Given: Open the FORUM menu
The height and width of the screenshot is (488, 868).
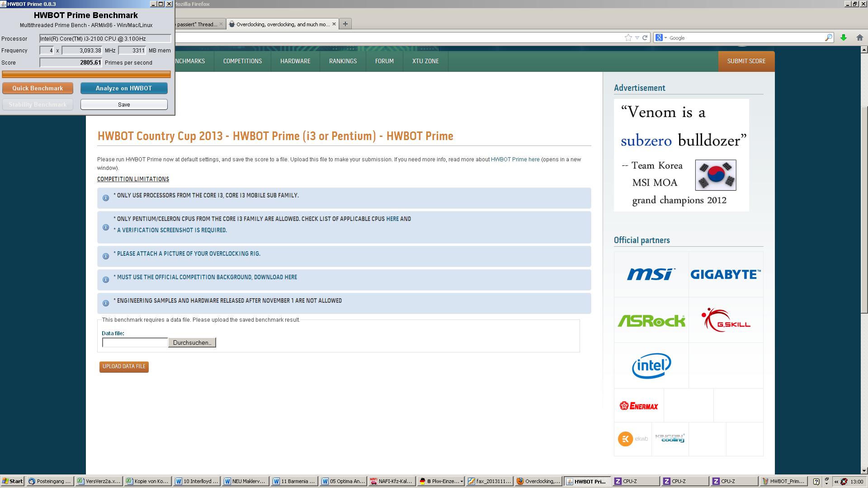Looking at the screenshot, I should pos(384,61).
